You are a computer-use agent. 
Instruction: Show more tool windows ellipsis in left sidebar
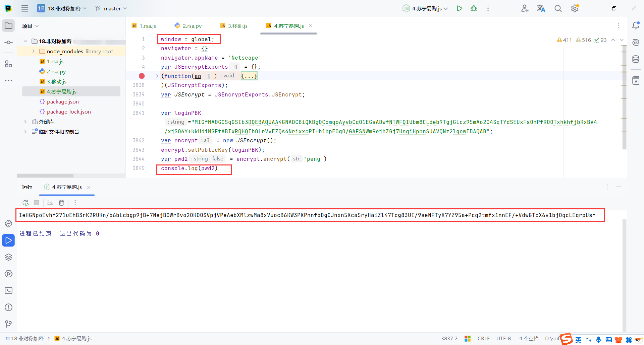[x=8, y=81]
